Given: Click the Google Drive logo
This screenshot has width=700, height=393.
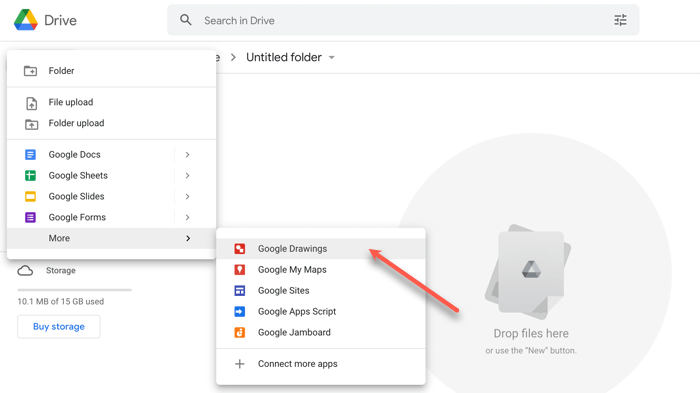Looking at the screenshot, I should coord(25,20).
